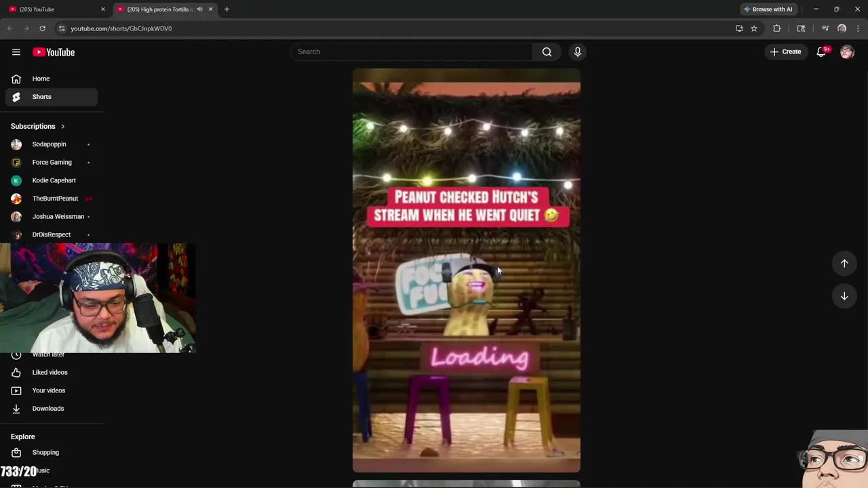Open the notifications bell
This screenshot has width=868, height=488.
click(x=821, y=52)
